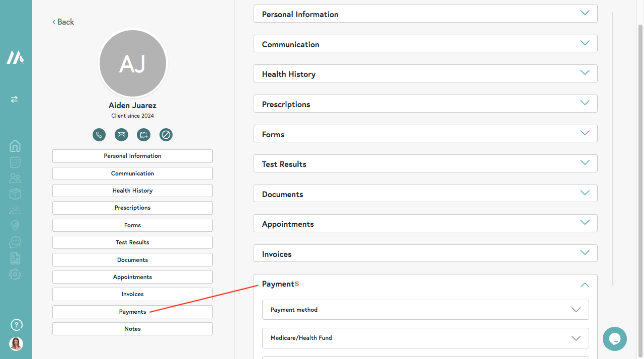Click the block client icon
The height and width of the screenshot is (359, 644).
coord(166,135)
